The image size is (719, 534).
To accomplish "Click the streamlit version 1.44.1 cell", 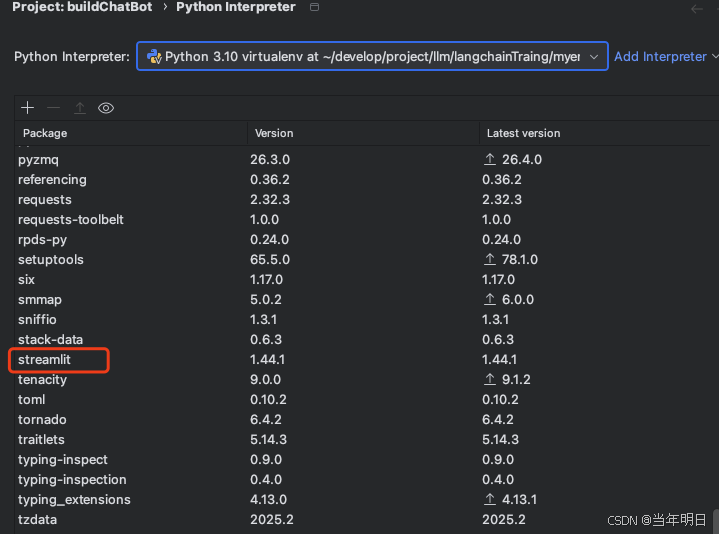I will point(267,360).
